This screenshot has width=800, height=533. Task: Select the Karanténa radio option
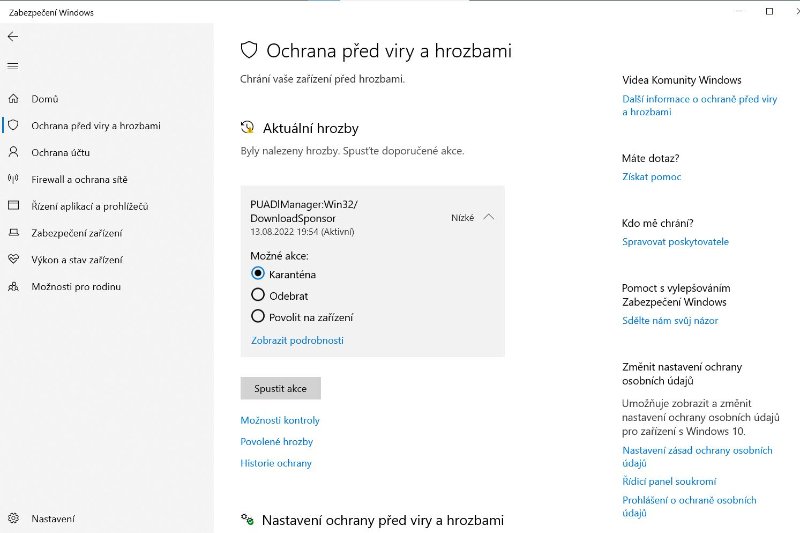[x=258, y=273]
